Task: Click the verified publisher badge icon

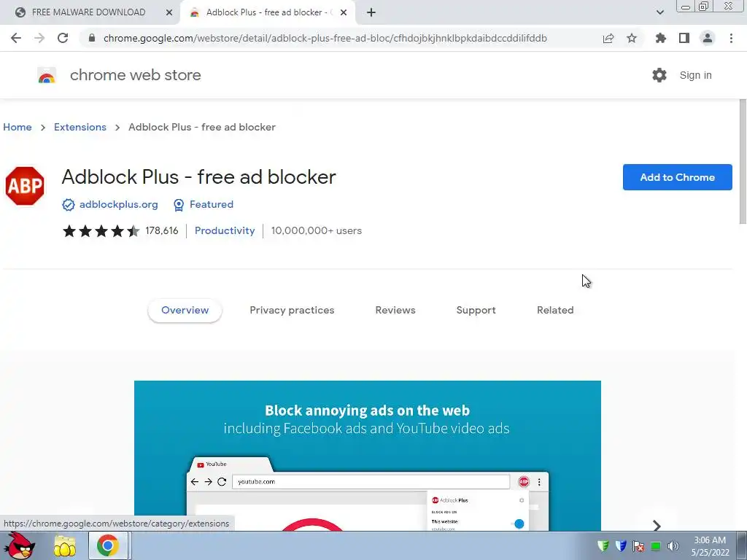Action: point(69,205)
